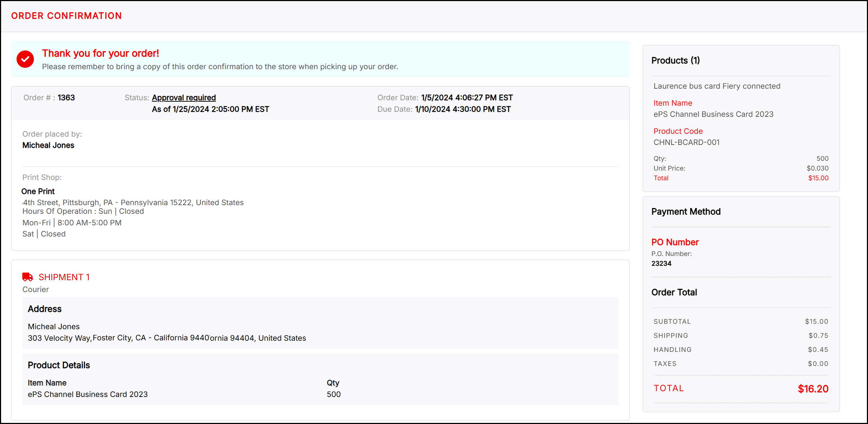This screenshot has width=868, height=424.
Task: Click the SHIPMENT 1 heading
Action: [64, 277]
